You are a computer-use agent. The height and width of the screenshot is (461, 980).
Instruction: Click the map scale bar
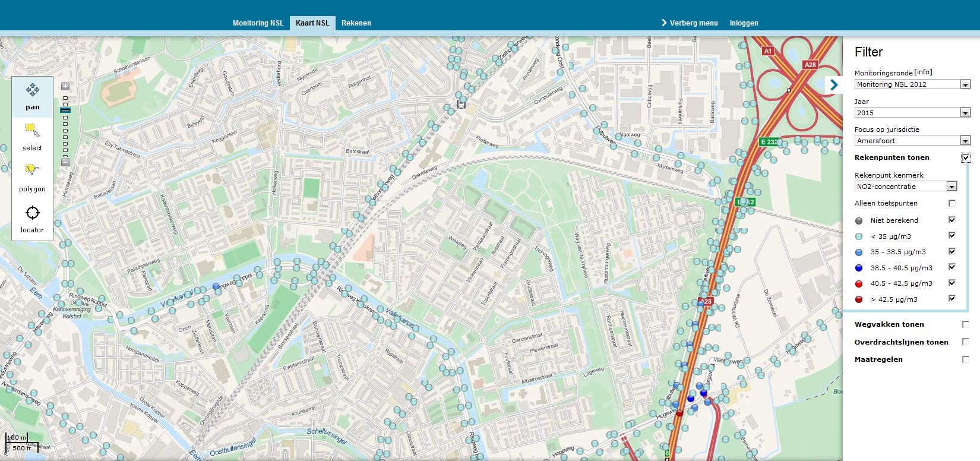coord(21,443)
